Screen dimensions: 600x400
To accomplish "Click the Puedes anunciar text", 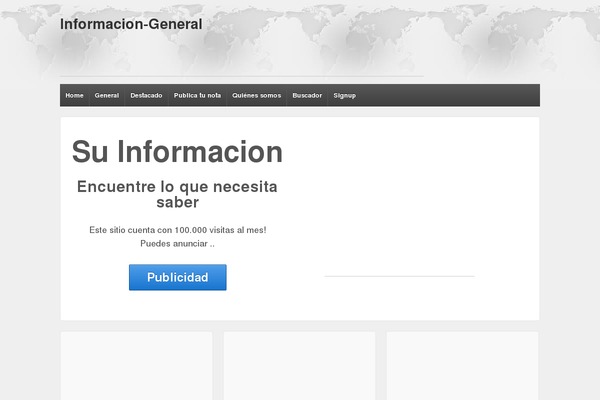I will [x=177, y=244].
